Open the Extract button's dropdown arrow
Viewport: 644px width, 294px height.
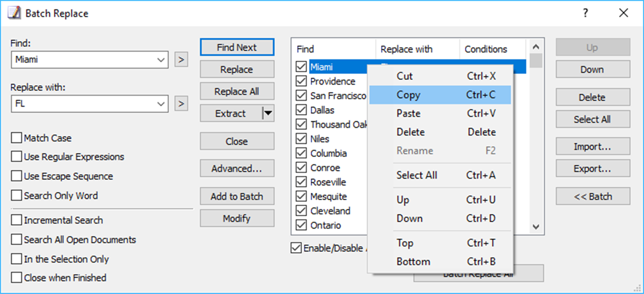click(267, 113)
